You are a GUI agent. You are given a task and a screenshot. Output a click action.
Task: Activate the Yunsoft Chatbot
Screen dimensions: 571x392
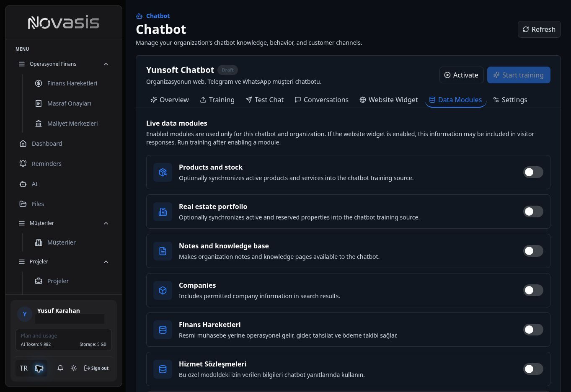[462, 75]
